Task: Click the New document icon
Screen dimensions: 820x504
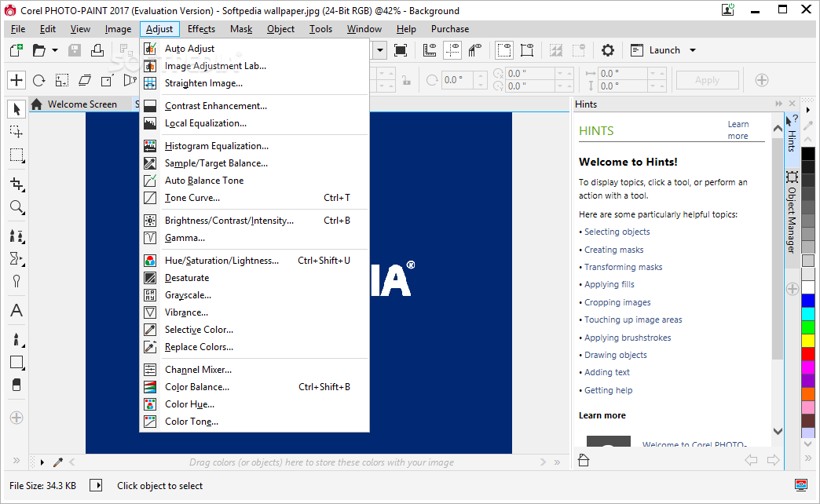Action: coord(16,50)
